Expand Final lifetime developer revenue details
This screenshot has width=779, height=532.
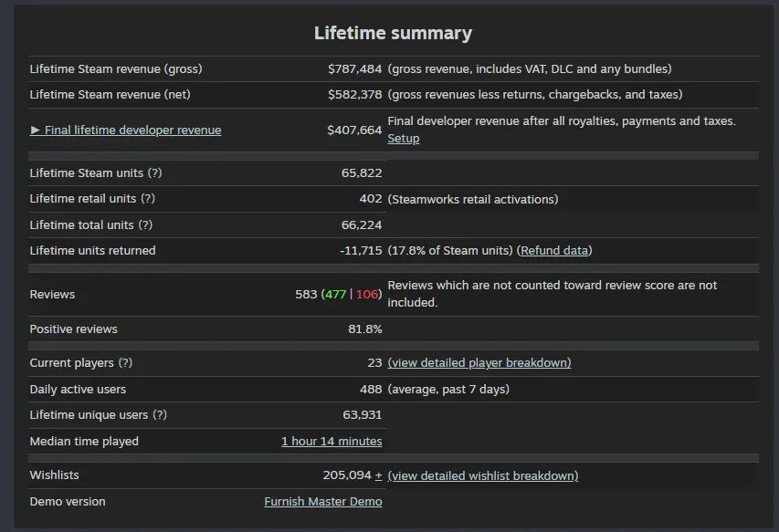pyautogui.click(x=126, y=130)
